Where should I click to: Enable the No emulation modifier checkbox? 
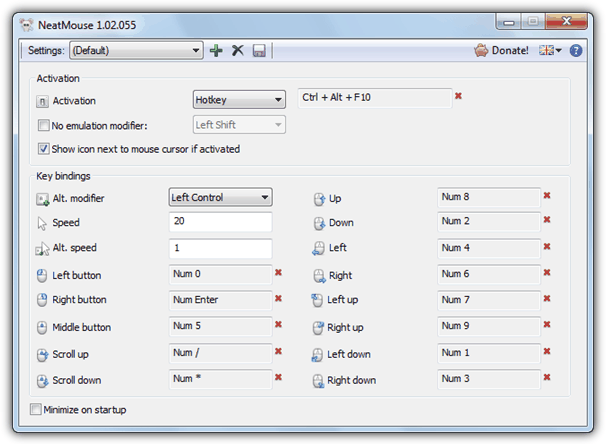point(43,126)
